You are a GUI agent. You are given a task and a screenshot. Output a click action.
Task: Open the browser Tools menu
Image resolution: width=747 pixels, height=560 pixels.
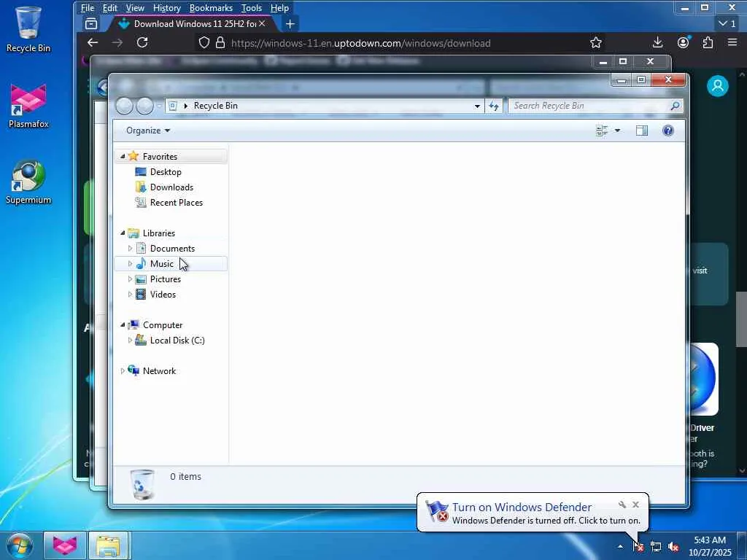coord(252,8)
